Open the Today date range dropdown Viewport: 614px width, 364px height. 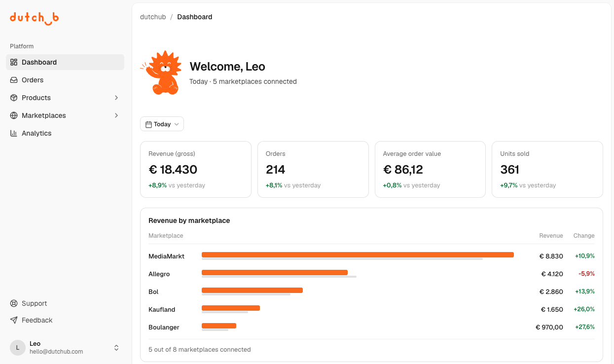162,124
